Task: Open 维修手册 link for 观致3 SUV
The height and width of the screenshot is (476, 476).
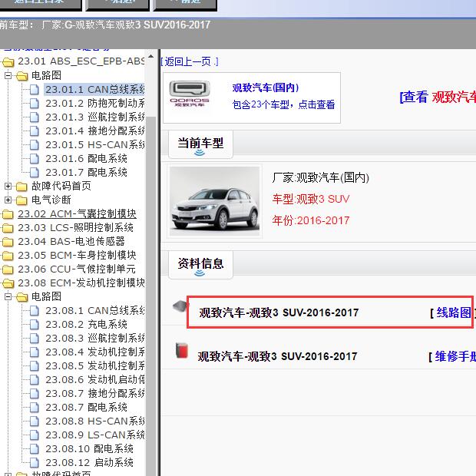Action: click(455, 356)
